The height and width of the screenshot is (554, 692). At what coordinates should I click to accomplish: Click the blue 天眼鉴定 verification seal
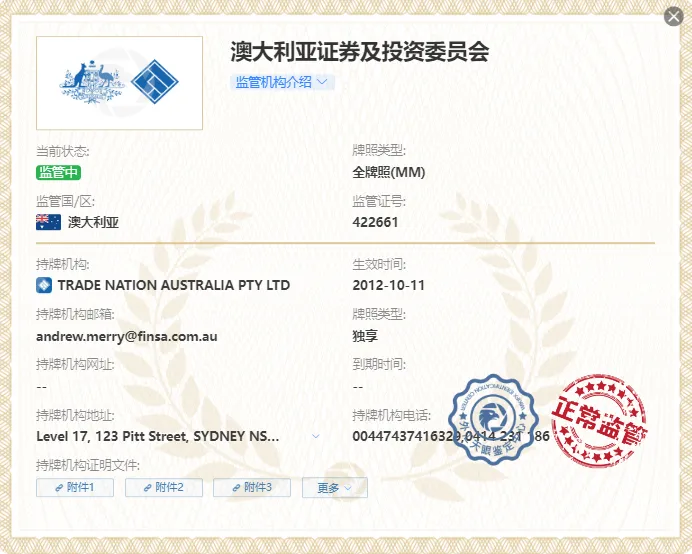click(x=493, y=419)
